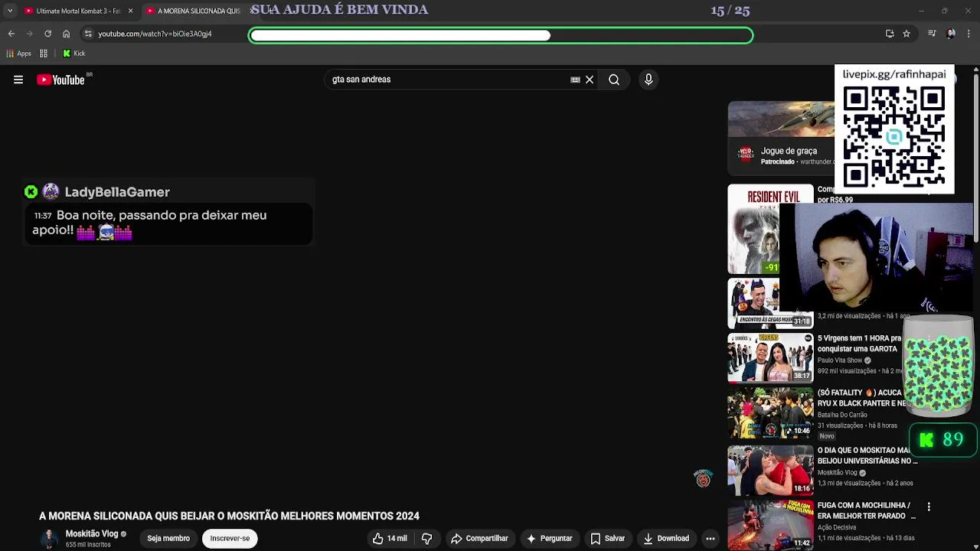Clear the search query with the X
The image size is (980, 551).
click(x=590, y=80)
